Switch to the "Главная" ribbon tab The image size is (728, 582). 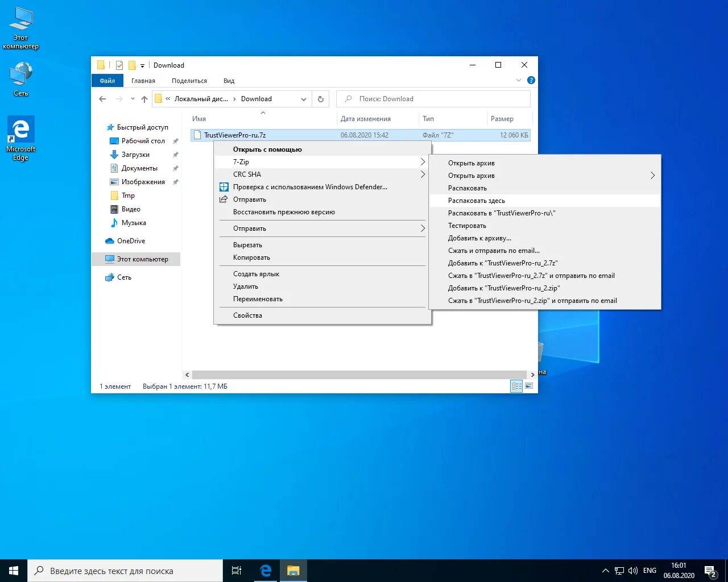pyautogui.click(x=143, y=81)
